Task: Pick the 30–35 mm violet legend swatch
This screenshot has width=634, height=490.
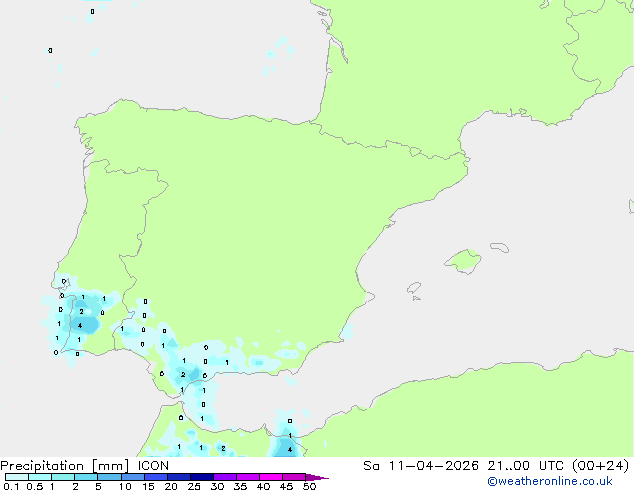Action: click(224, 477)
